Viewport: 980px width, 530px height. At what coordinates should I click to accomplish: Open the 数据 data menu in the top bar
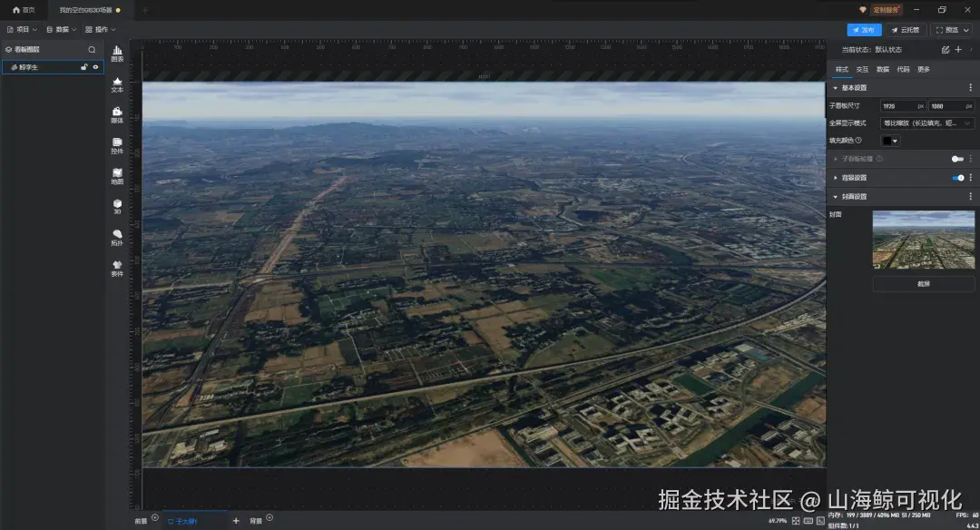point(62,29)
